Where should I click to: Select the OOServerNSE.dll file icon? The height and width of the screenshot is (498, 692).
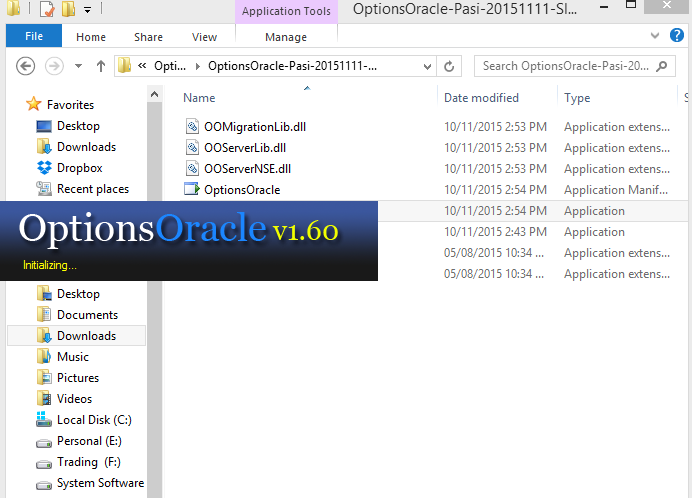pos(192,169)
